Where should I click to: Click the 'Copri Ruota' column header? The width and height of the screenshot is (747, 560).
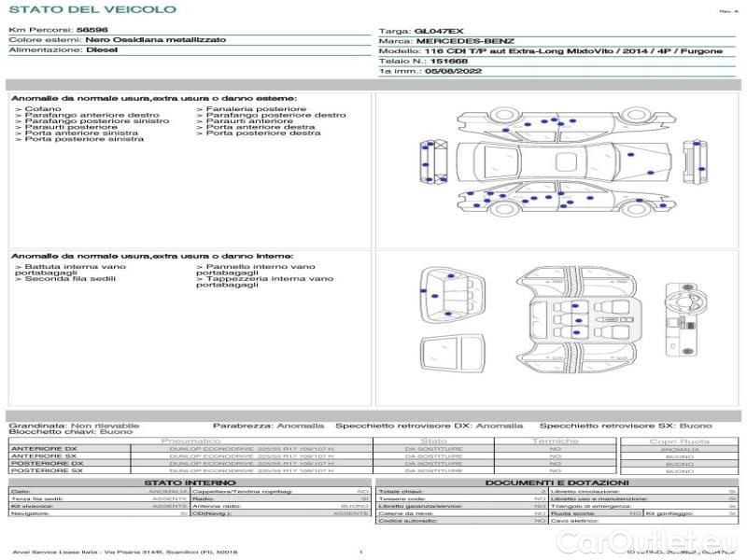[679, 441]
